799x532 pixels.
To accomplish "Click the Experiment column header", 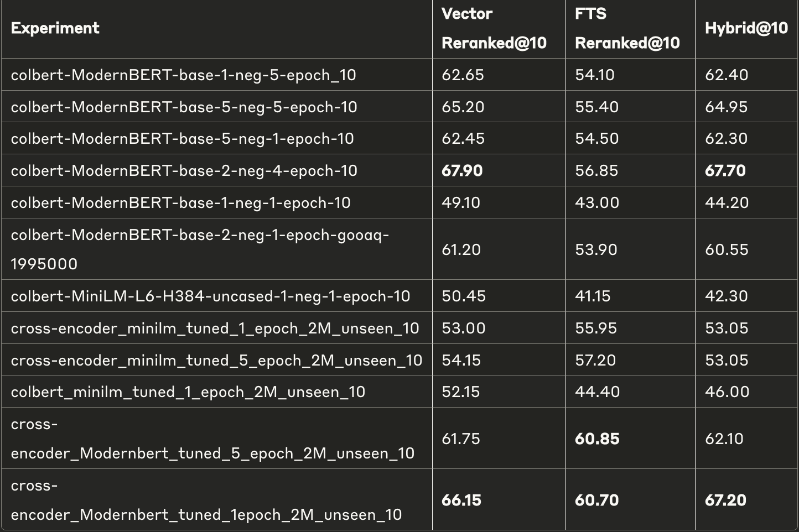I will coord(55,28).
